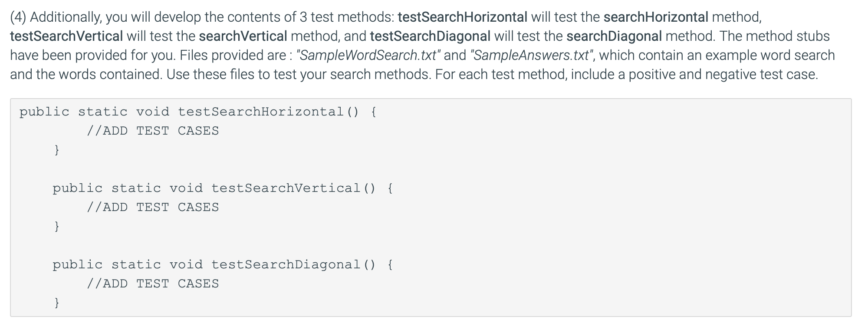
Task: Click the closing brace of the testSearchVertical stub
Action: coord(56,226)
